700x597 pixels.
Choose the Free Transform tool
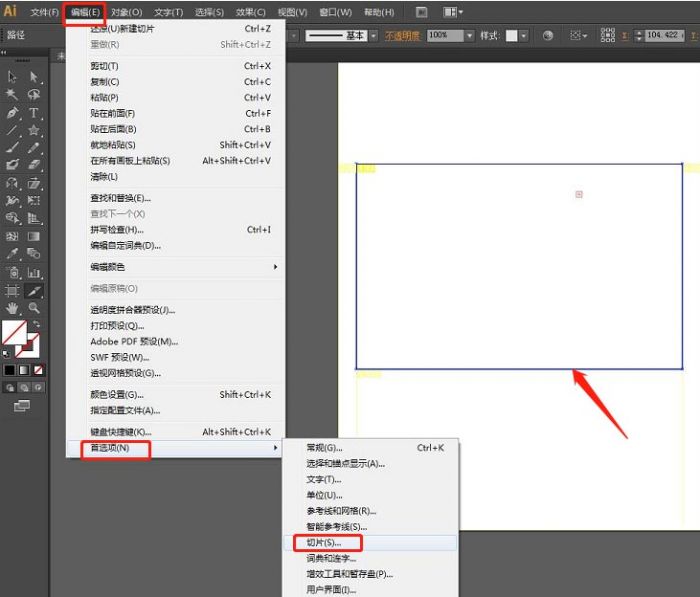[34, 200]
